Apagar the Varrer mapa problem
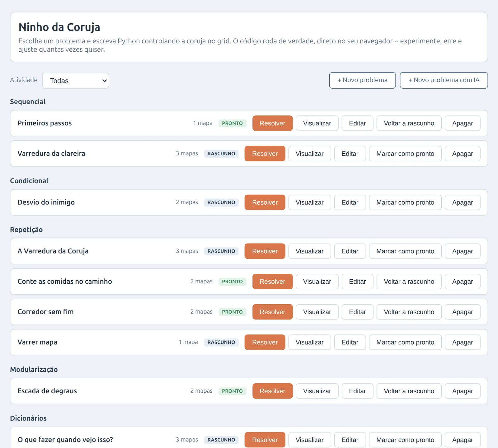498x448 pixels. (x=462, y=342)
